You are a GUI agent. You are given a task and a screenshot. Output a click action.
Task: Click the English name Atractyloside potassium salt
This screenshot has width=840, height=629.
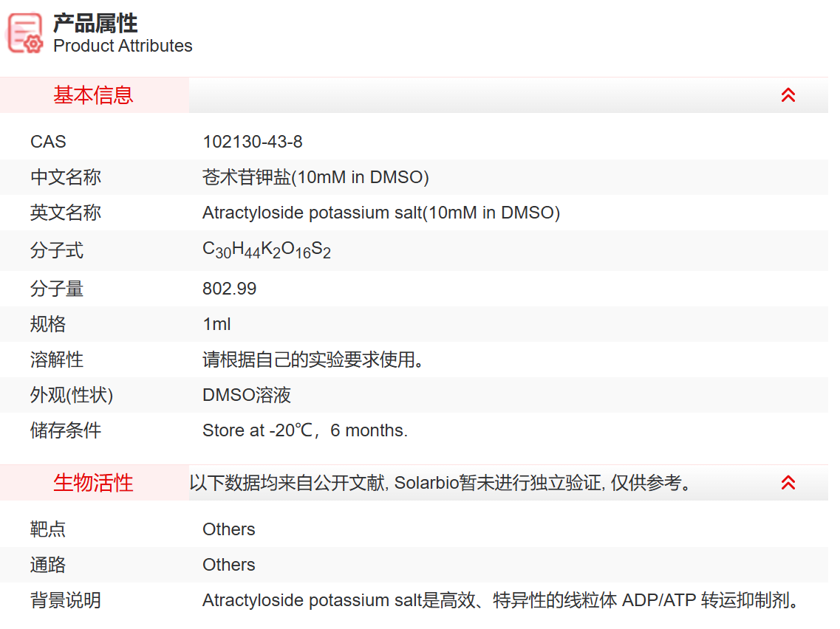[379, 213]
